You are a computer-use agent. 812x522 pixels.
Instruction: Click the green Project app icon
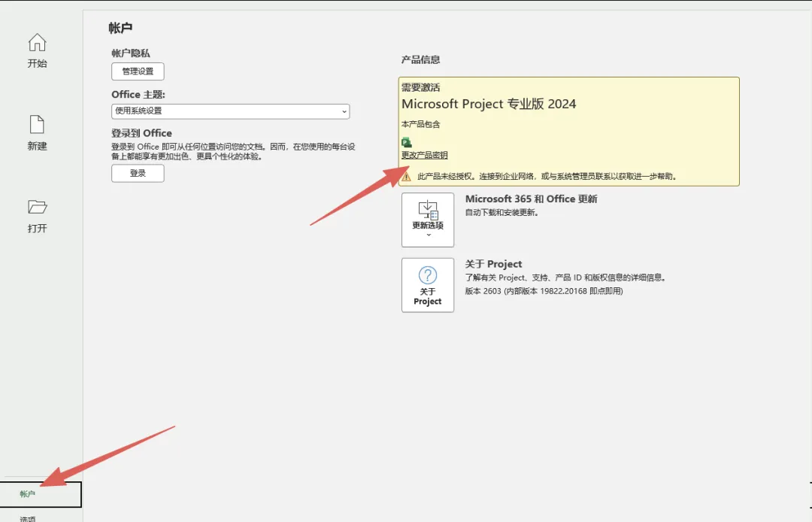pos(407,142)
